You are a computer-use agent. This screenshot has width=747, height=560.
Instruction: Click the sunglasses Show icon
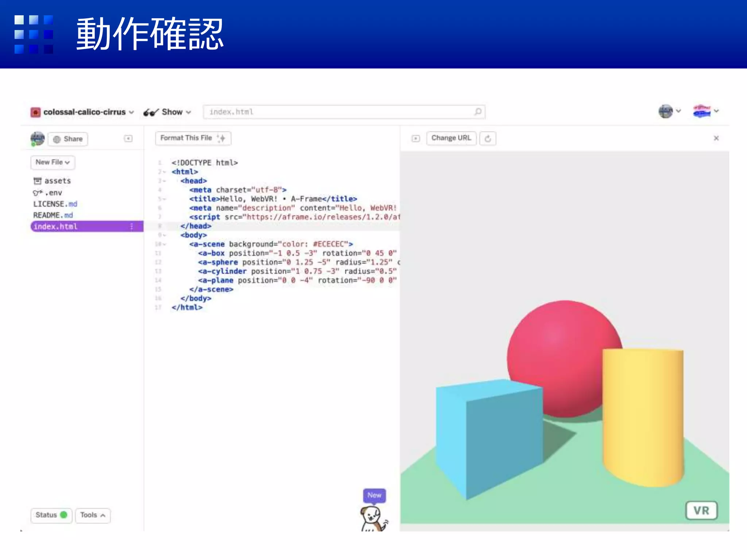(x=151, y=112)
